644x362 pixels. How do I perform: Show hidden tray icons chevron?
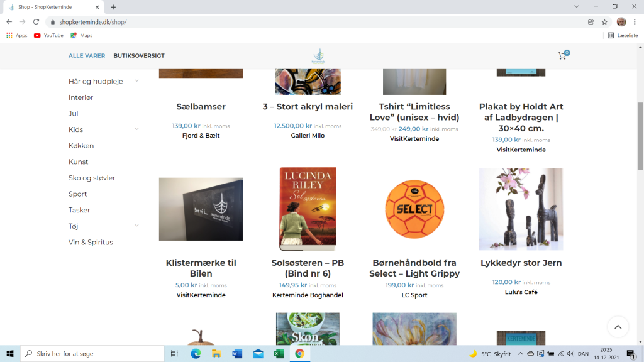(520, 354)
